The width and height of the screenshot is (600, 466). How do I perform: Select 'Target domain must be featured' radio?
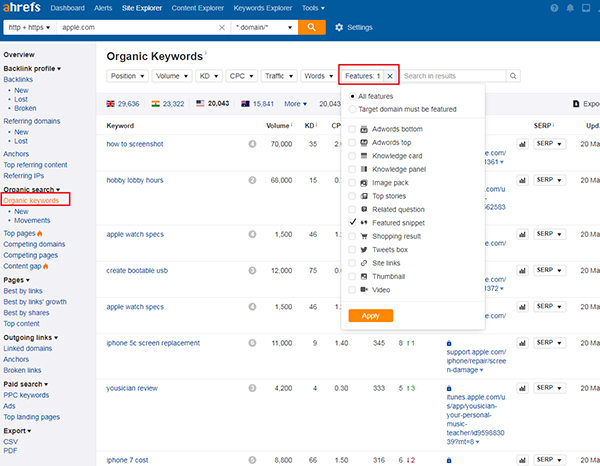click(x=352, y=107)
